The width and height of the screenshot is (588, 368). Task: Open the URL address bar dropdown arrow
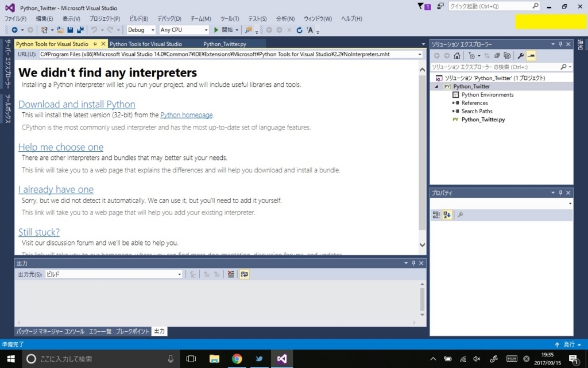point(420,55)
